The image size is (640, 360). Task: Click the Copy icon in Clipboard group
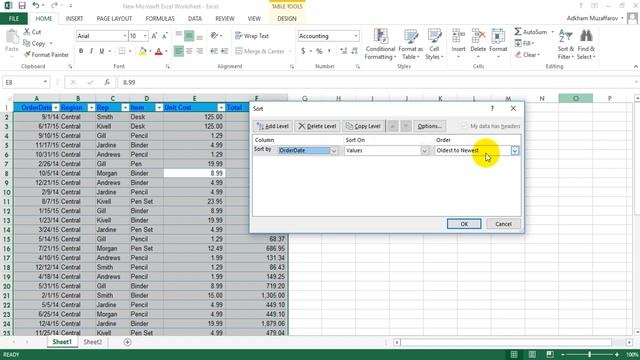coord(27,43)
